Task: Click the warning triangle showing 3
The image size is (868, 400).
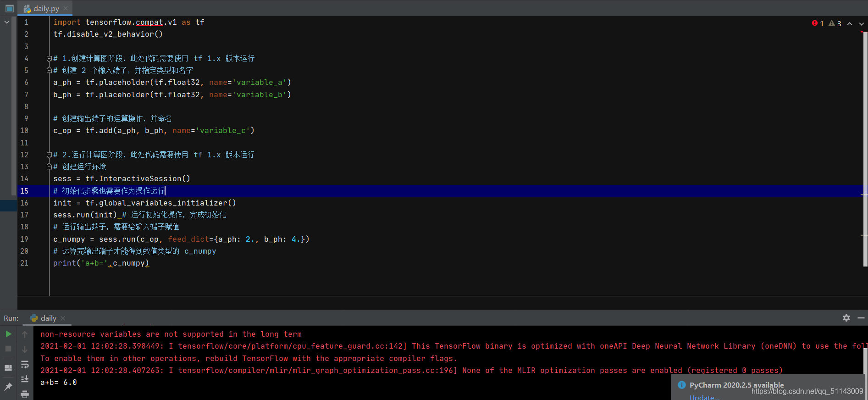Action: 835,23
